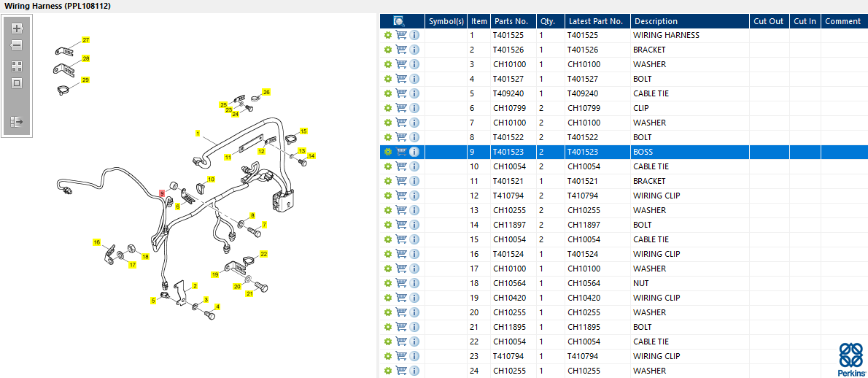868x378 pixels.
Task: Click WIRING HARNESS description text
Action: (x=667, y=35)
